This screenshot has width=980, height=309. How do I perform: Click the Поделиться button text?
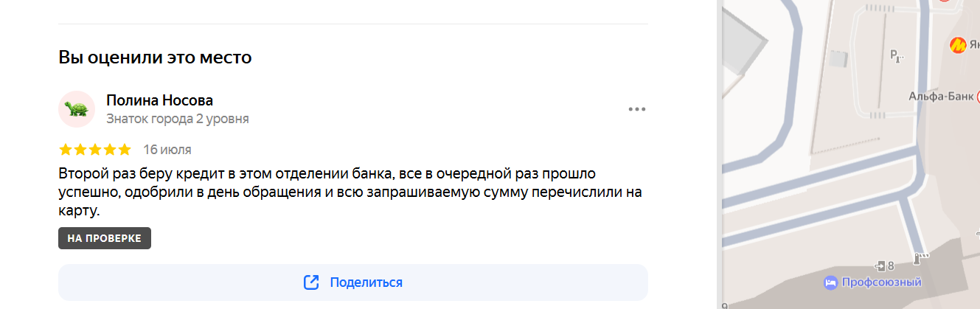coord(366,282)
